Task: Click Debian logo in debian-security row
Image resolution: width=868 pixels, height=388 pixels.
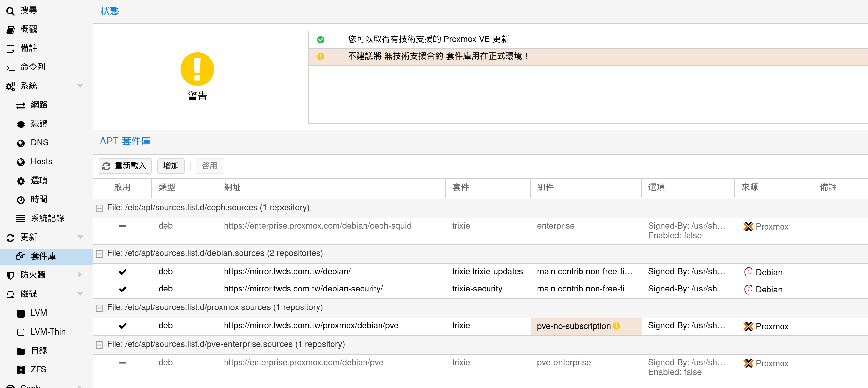Action: (748, 289)
